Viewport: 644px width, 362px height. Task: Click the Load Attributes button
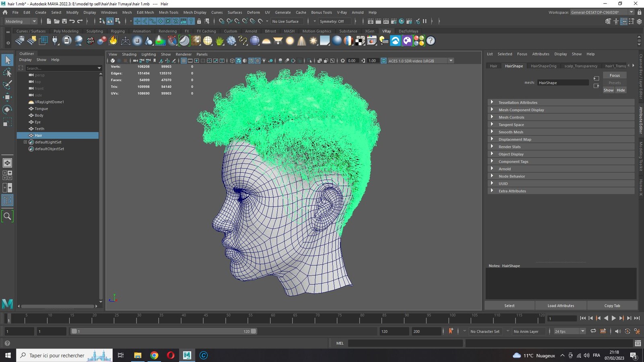click(x=561, y=306)
